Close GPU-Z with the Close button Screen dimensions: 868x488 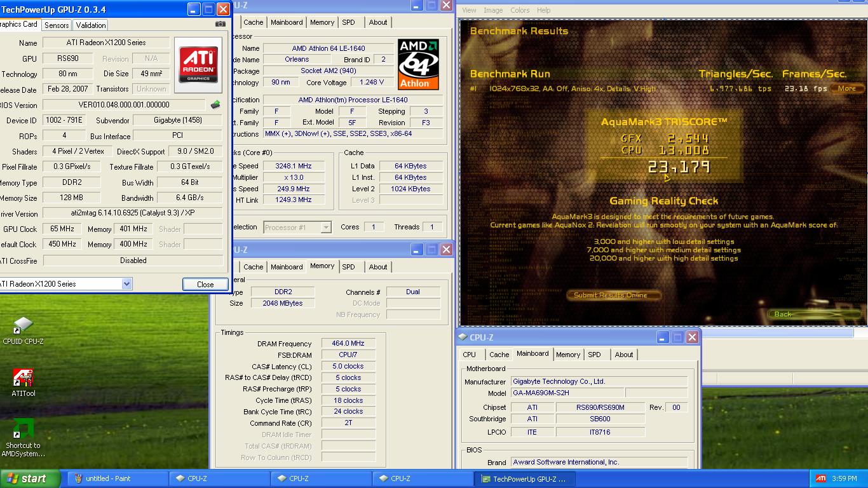(x=205, y=284)
